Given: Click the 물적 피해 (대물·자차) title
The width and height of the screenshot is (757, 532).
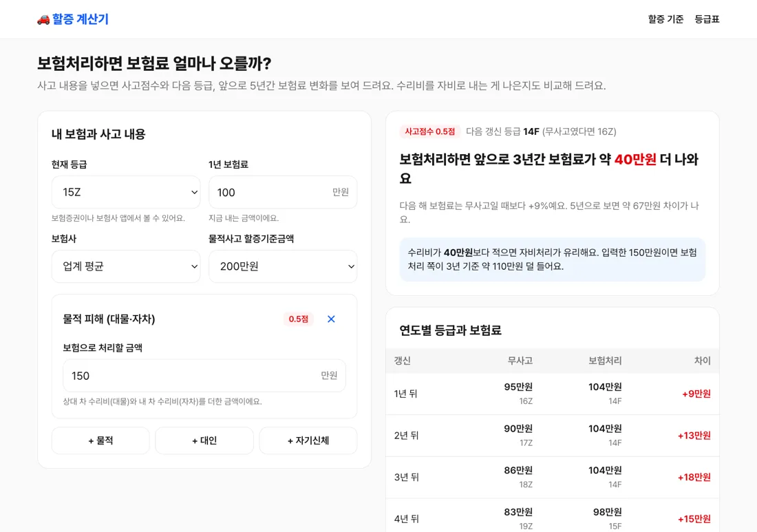Looking at the screenshot, I should tap(109, 319).
